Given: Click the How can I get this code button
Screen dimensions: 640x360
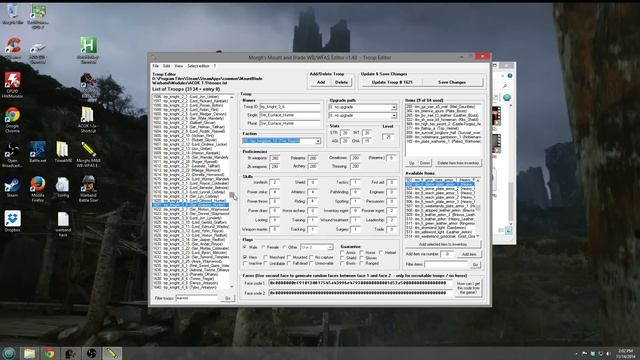Looking at the screenshot, I should (468, 288).
